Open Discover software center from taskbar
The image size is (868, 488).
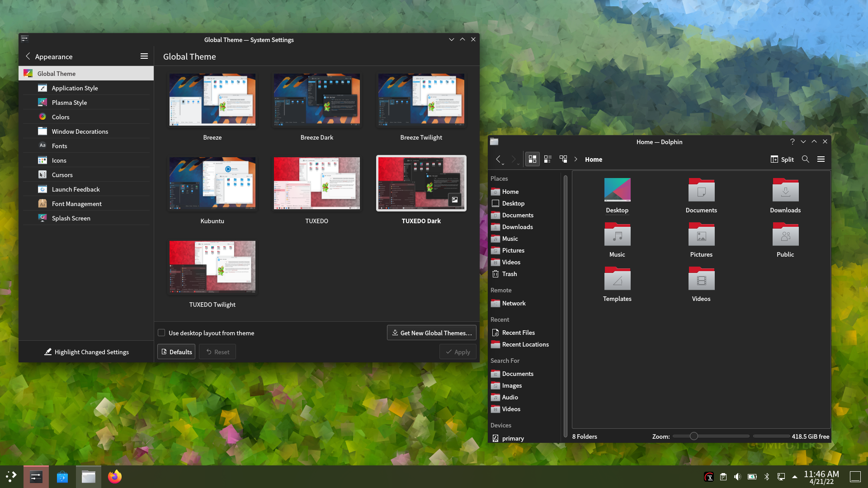[x=62, y=477]
